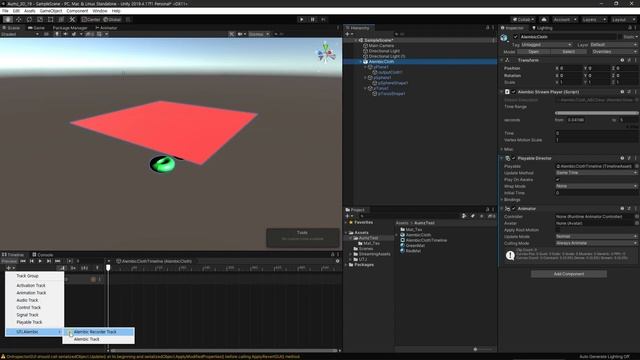Click the Vertex Motion Scale field
This screenshot has height=360, width=640.
596,140
